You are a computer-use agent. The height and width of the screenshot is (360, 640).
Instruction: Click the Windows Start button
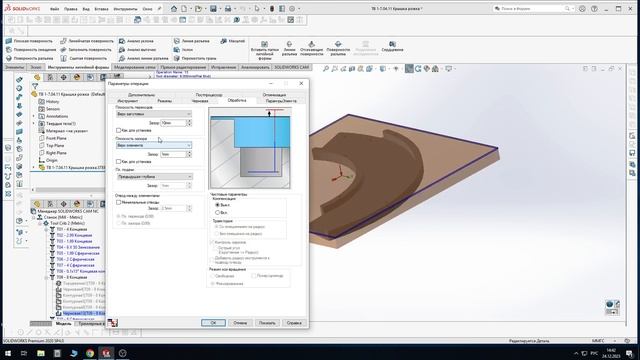pyautogui.click(x=8, y=353)
